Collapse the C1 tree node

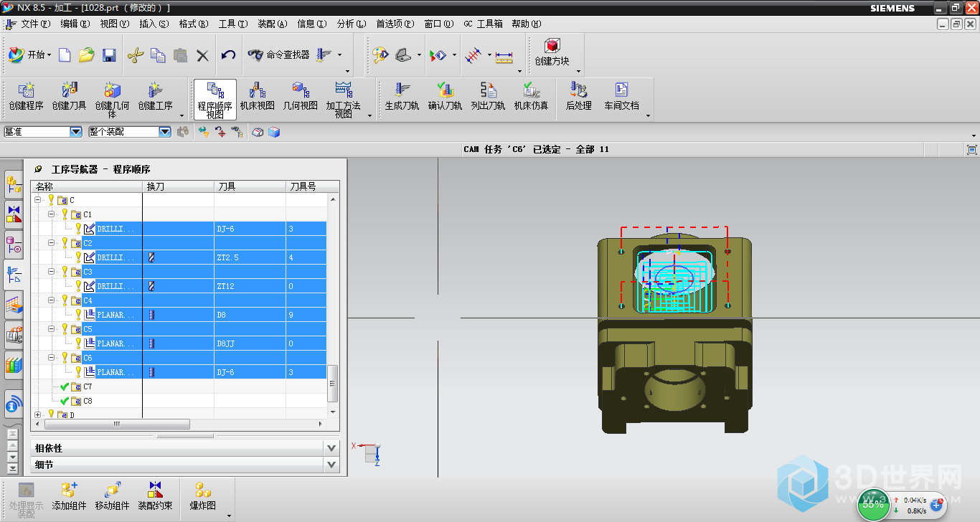pos(51,214)
